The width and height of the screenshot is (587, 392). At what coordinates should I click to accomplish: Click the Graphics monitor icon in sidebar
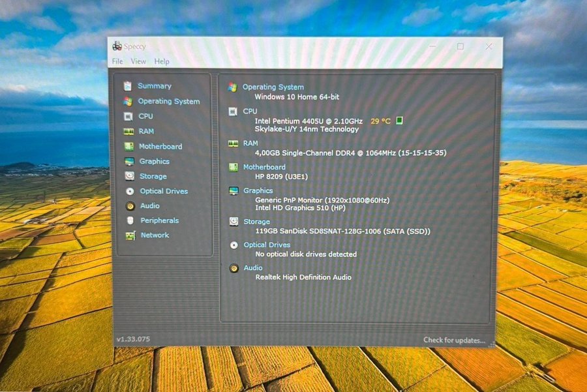pos(129,161)
